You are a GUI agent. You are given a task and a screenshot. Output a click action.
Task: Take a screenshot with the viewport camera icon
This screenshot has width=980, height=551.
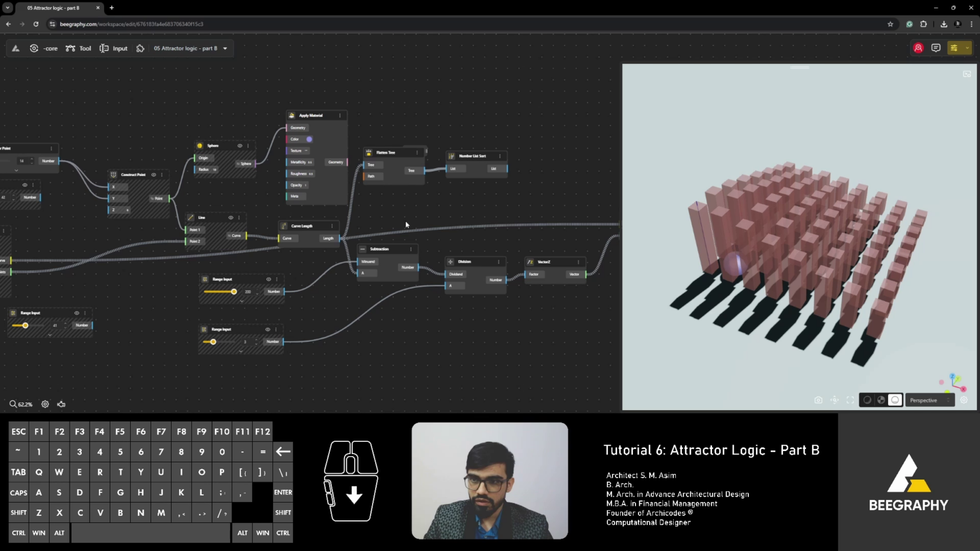coord(819,400)
